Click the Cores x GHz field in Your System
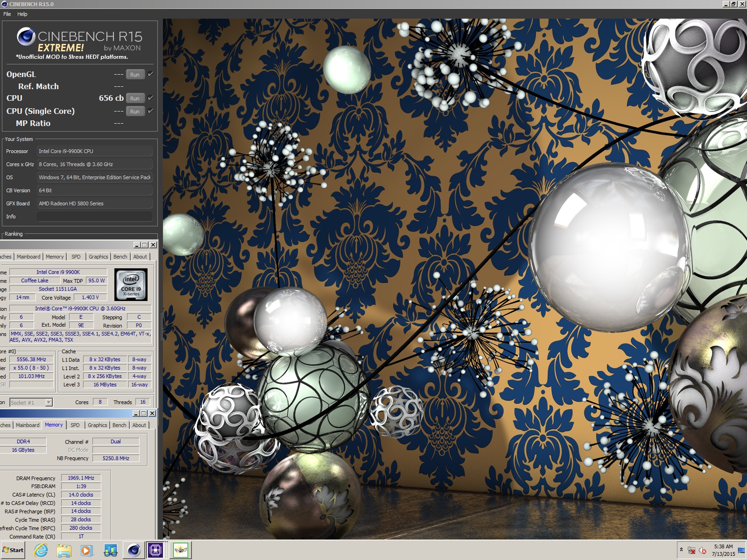This screenshot has width=747, height=560. (x=94, y=164)
